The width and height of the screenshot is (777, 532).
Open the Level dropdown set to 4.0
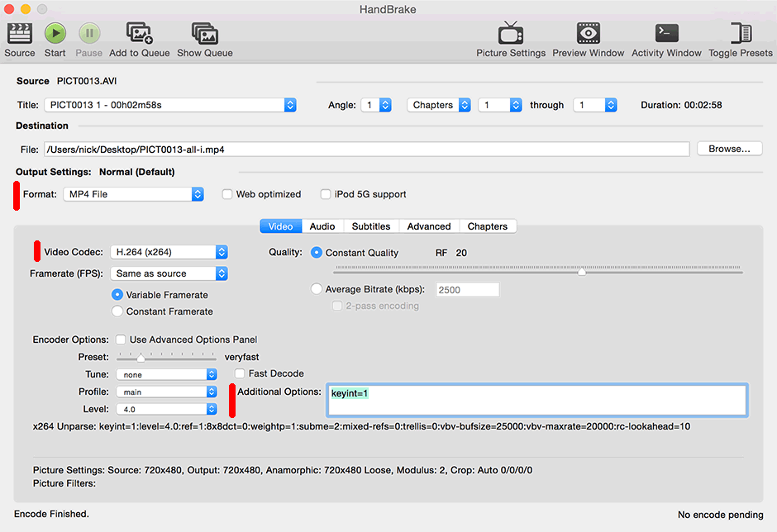pos(167,409)
